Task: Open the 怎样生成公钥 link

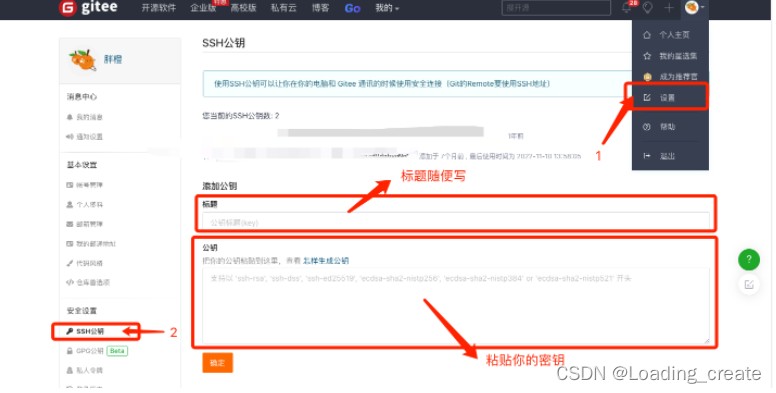Action: pos(326,261)
